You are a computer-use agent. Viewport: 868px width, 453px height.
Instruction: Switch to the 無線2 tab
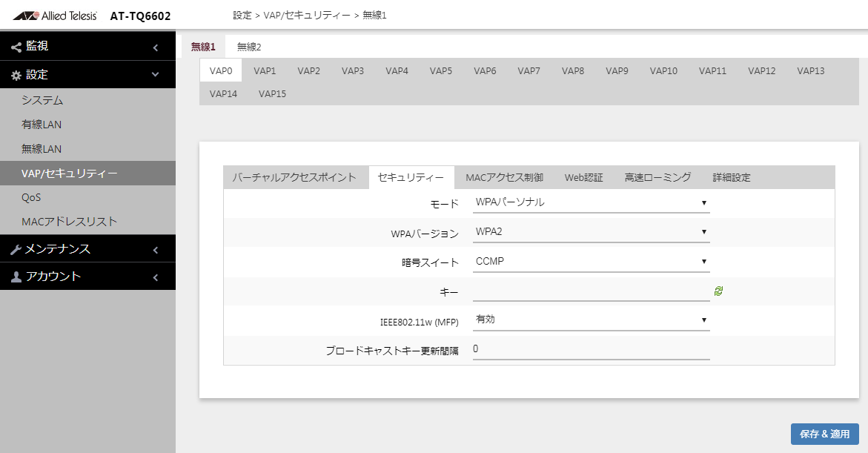pyautogui.click(x=249, y=47)
